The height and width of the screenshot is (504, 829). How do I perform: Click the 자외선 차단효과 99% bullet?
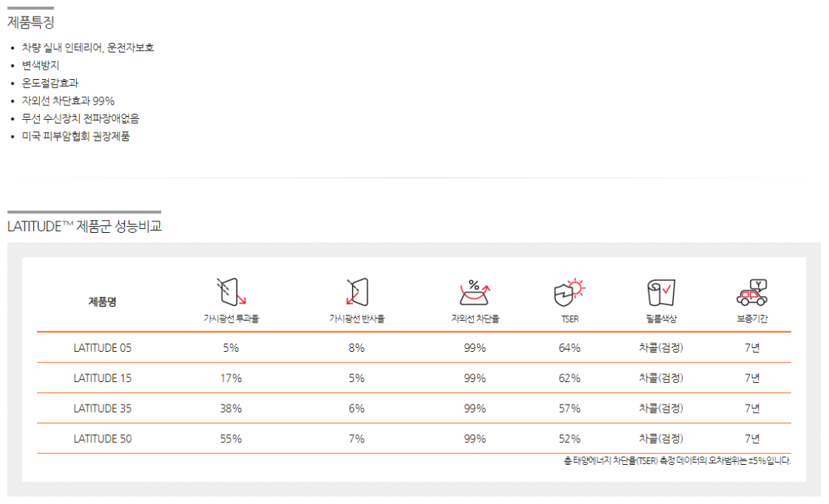tap(68, 101)
